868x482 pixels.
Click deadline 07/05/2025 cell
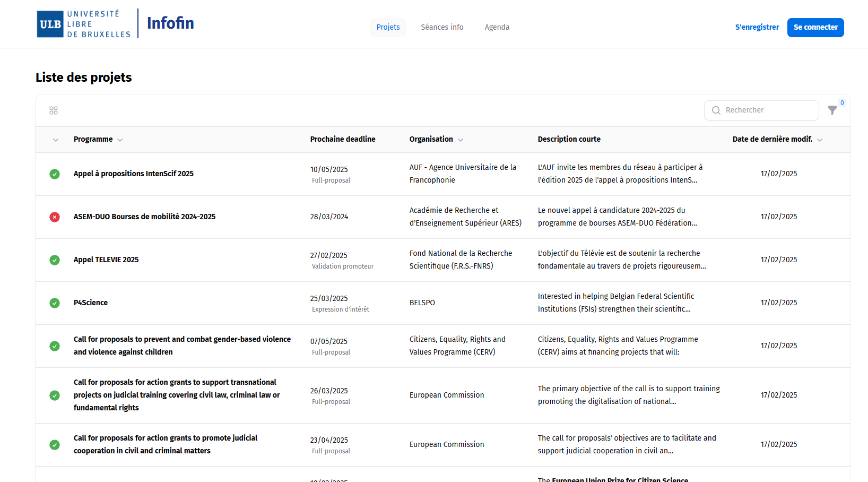(x=330, y=346)
